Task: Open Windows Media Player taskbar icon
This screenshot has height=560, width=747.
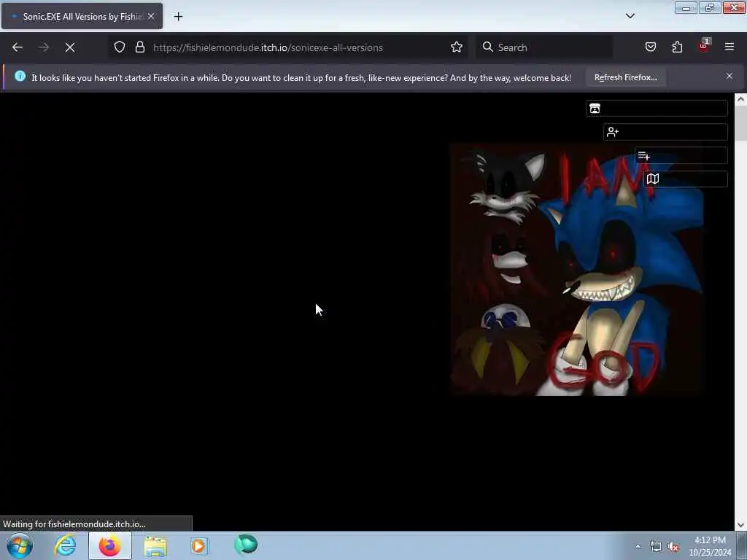Action: (199, 545)
